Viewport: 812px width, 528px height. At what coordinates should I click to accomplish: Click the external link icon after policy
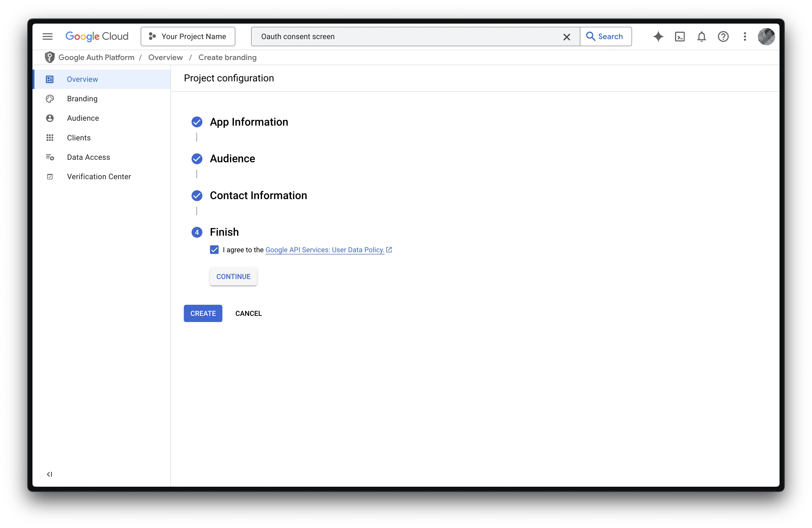(389, 250)
